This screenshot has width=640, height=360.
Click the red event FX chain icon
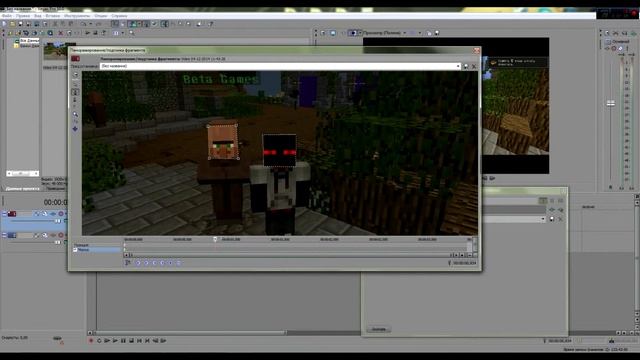(76, 59)
